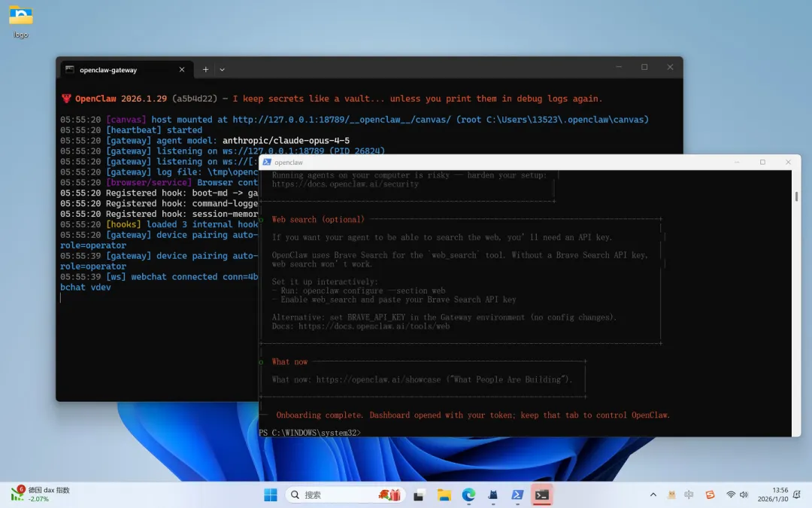Open the Wi-Fi network tray icon

731,495
